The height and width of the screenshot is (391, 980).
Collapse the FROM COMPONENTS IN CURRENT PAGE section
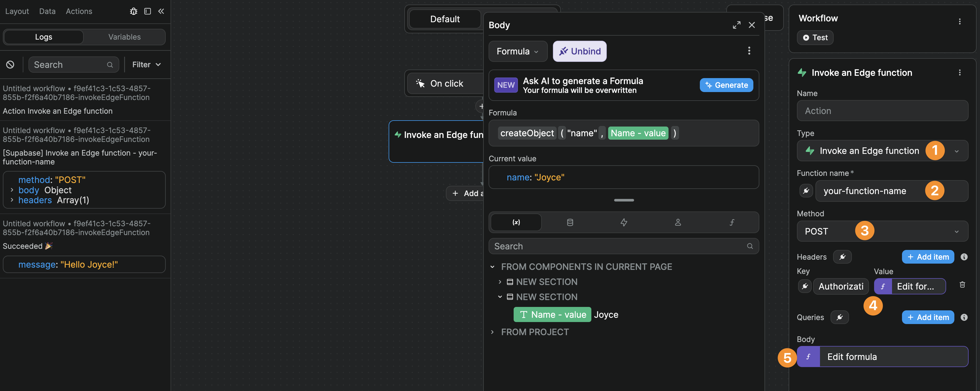point(493,266)
